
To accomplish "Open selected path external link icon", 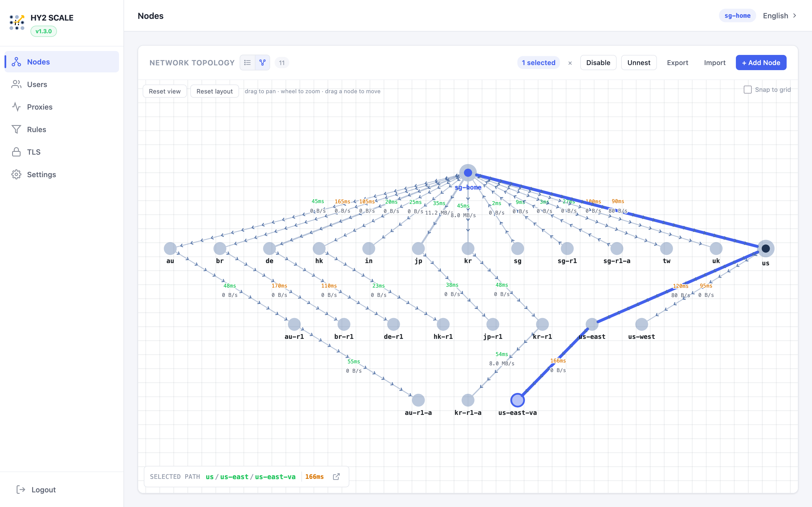I will click(x=336, y=477).
